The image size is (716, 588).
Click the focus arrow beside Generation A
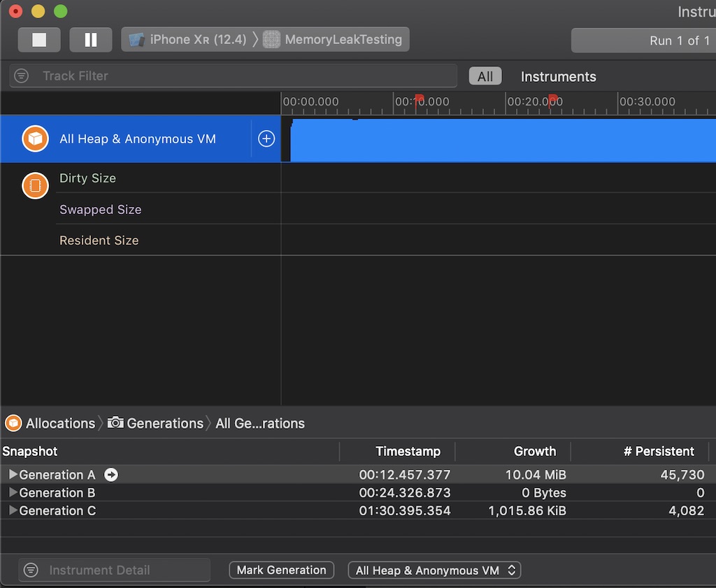tap(111, 475)
